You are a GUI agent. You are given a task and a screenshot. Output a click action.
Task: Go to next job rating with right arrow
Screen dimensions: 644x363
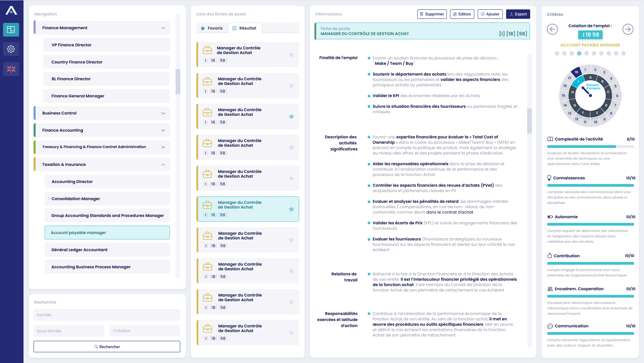pyautogui.click(x=628, y=29)
